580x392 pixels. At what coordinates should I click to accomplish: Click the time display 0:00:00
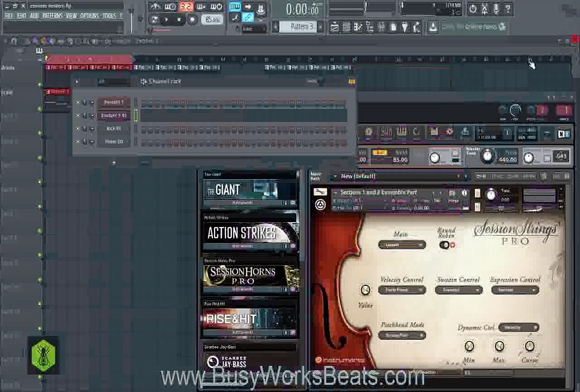pos(302,9)
